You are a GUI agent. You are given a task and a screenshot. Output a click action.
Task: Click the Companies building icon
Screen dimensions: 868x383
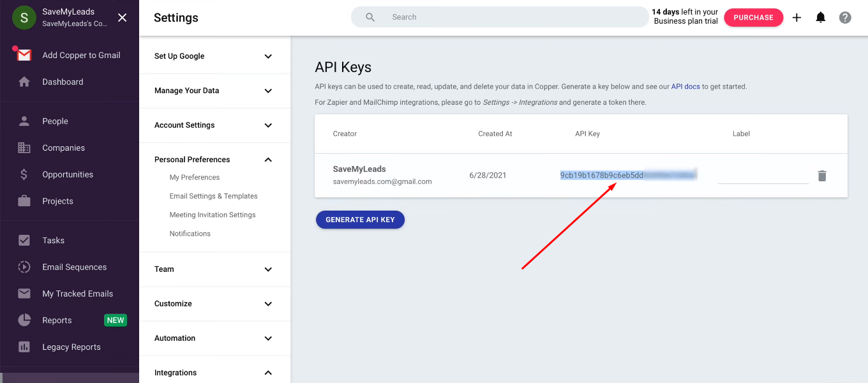click(24, 147)
